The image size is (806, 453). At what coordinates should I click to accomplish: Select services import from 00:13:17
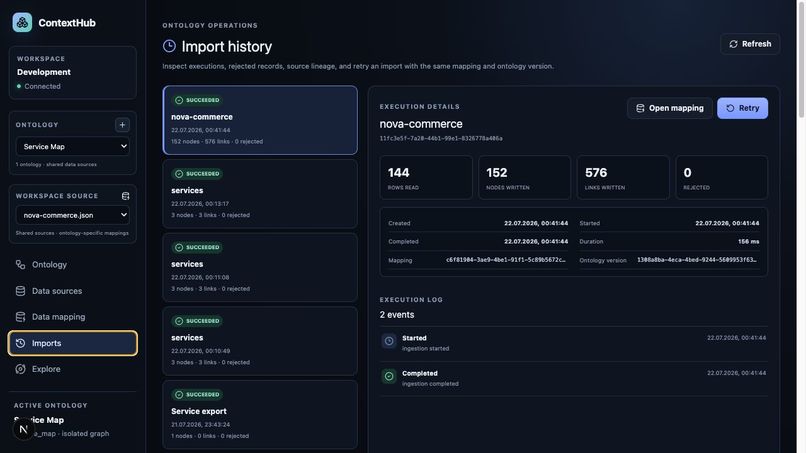[x=260, y=194]
